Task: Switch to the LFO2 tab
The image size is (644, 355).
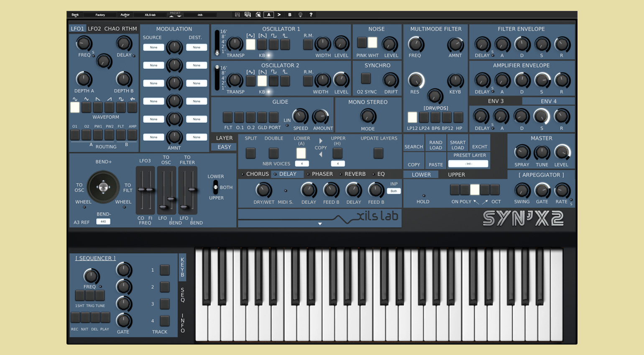Action: [x=94, y=29]
